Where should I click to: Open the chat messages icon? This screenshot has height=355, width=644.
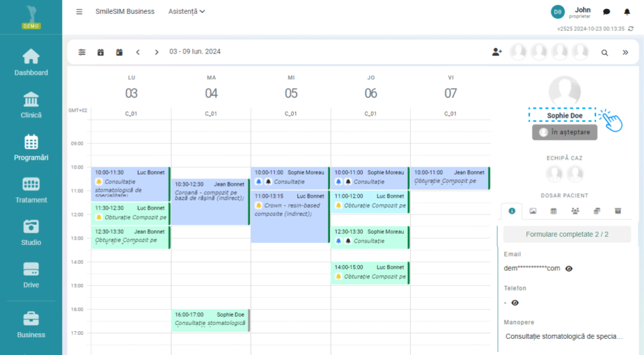pyautogui.click(x=606, y=11)
